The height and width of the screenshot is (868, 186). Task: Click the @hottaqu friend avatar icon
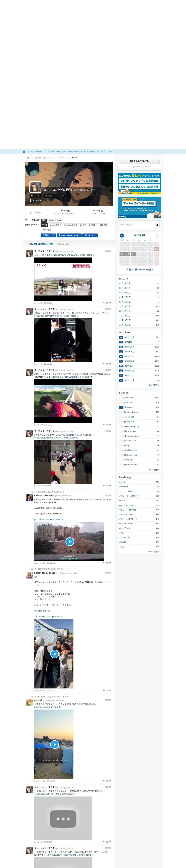tap(121, 407)
